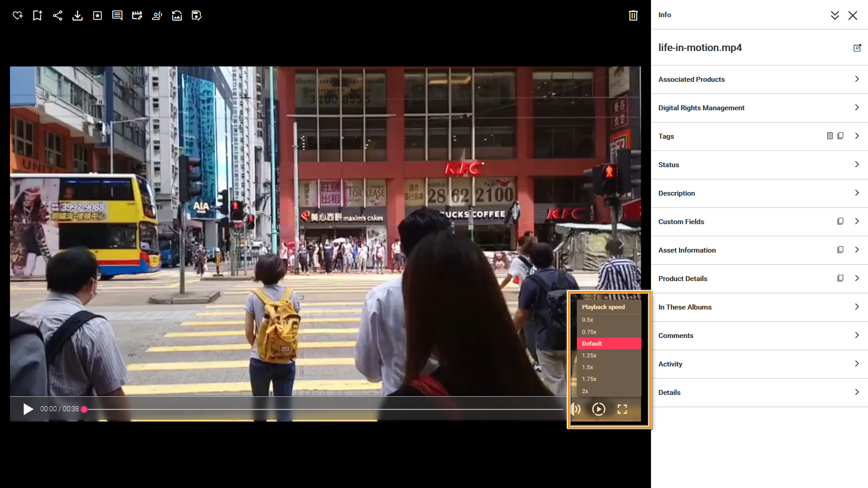Screen dimensions: 868x488
Task: Click the add bookmark icon
Action: tap(38, 15)
